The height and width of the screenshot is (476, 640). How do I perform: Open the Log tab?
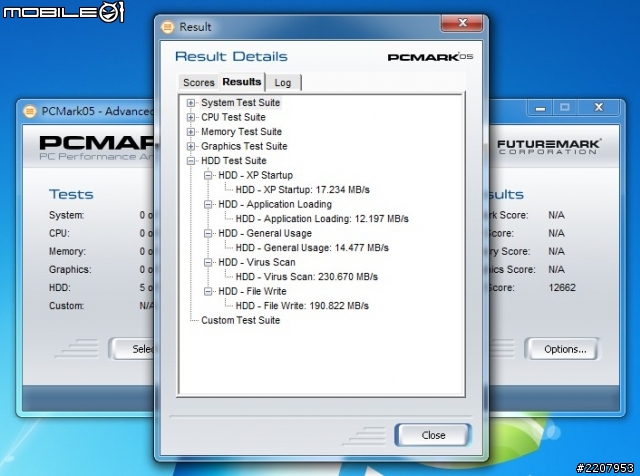[x=283, y=82]
